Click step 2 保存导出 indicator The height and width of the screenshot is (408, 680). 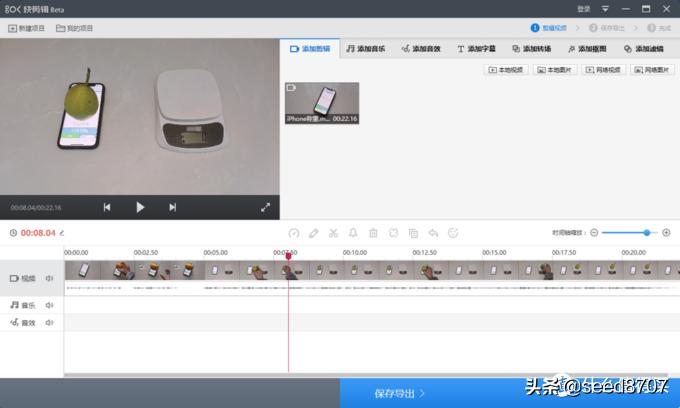(x=607, y=28)
